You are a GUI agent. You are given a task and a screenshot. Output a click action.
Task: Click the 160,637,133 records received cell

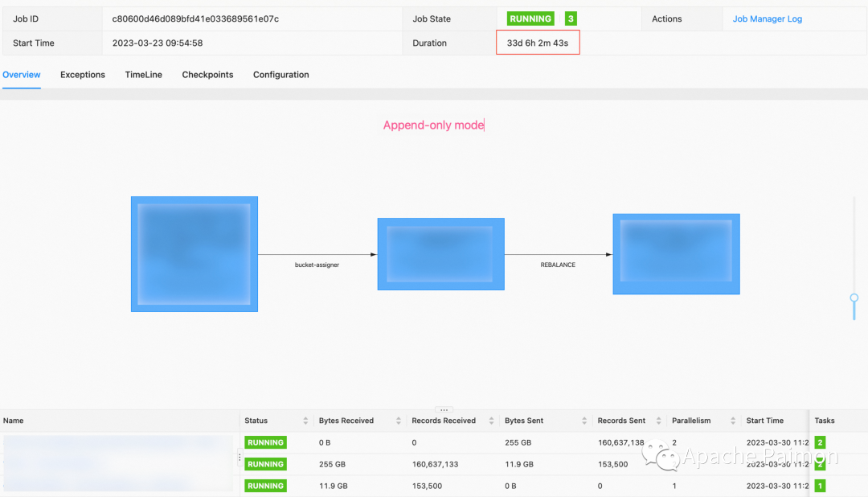click(x=435, y=464)
